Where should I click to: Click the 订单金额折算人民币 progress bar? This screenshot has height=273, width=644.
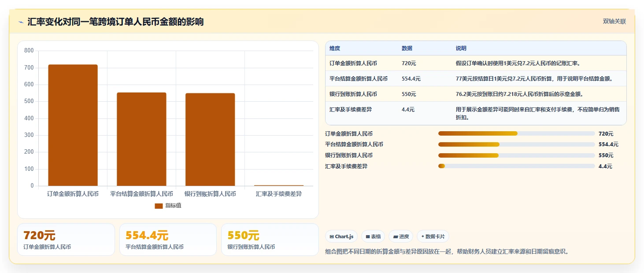pos(516,133)
